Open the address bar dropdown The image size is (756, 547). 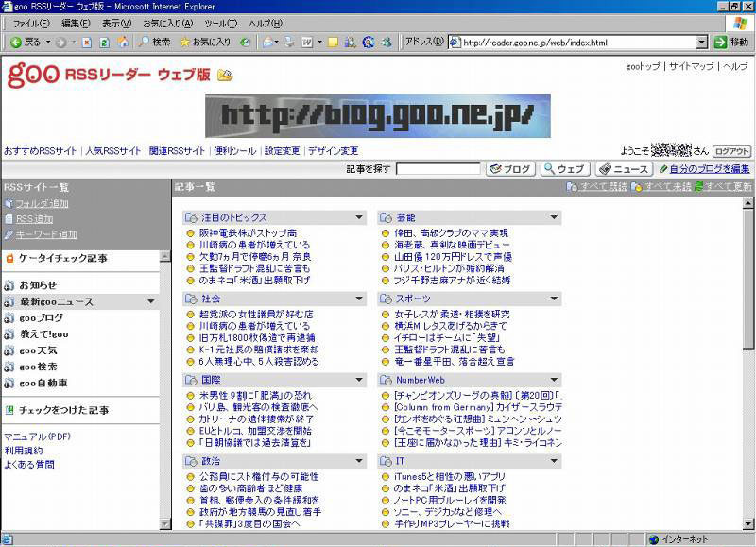click(x=702, y=43)
